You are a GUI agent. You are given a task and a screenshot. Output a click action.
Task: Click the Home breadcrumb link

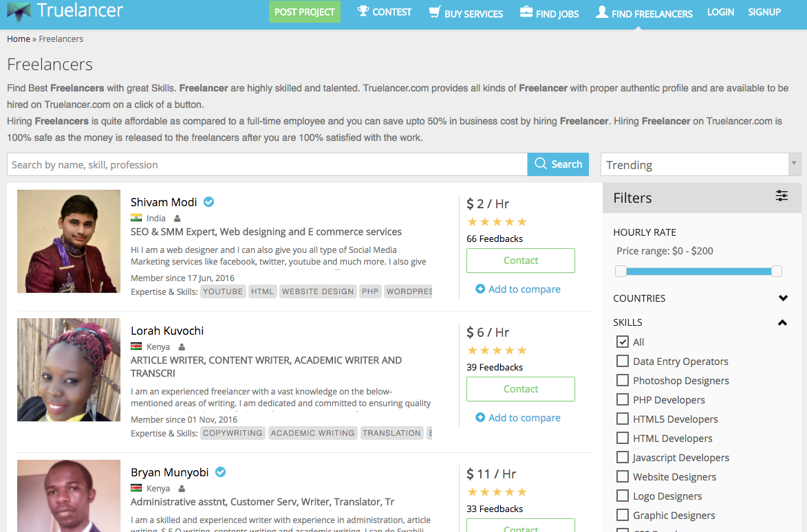19,38
